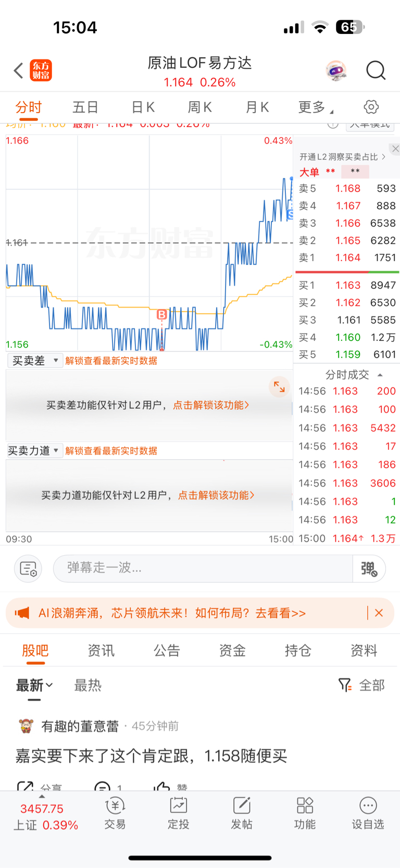Switch to the 周K tab
The width and height of the screenshot is (400, 868).
click(x=200, y=107)
